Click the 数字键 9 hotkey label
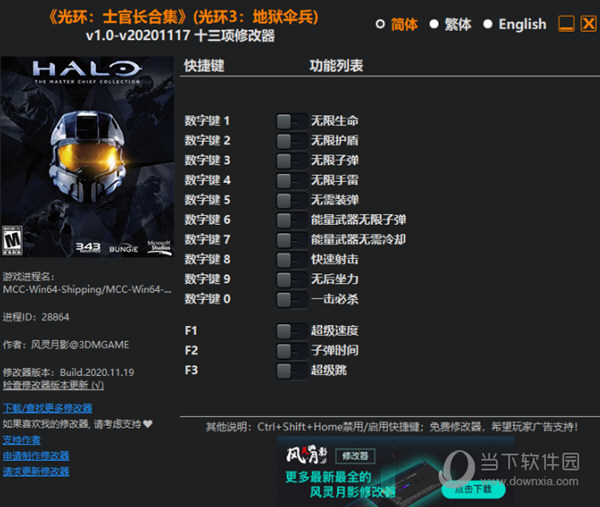Image resolution: width=600 pixels, height=507 pixels. pyautogui.click(x=207, y=279)
